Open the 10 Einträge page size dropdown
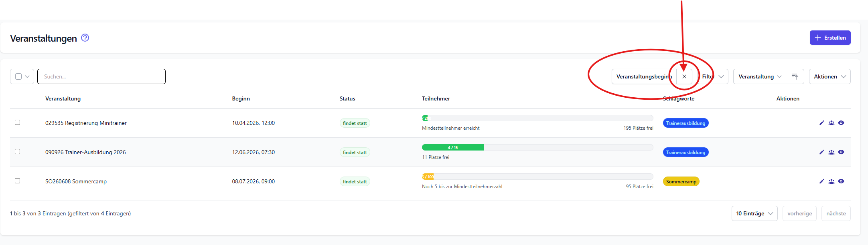 point(754,213)
